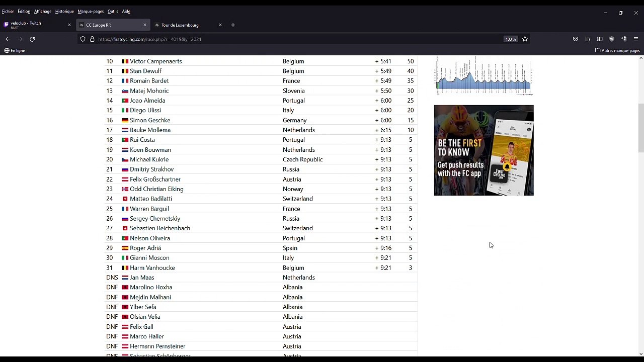Switch to the veloclub - Twitch tab
Screen dimensions: 644x362
(x=38, y=25)
